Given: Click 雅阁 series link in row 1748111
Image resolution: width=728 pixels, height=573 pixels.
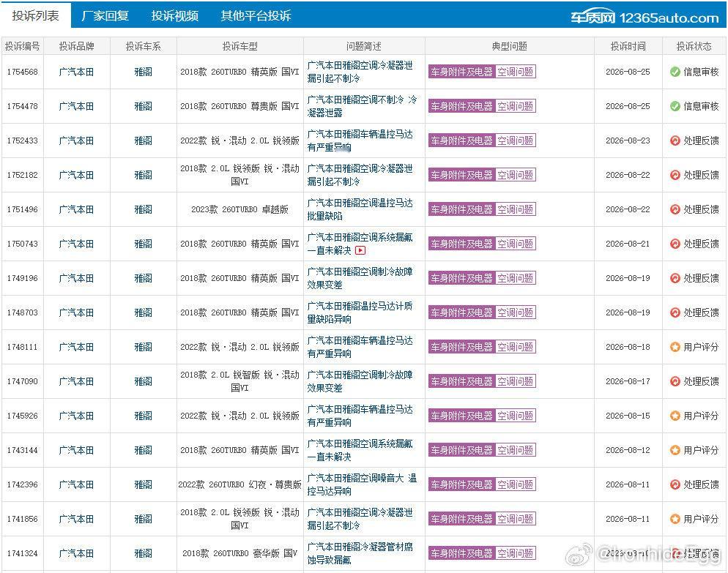Looking at the screenshot, I should click(143, 347).
